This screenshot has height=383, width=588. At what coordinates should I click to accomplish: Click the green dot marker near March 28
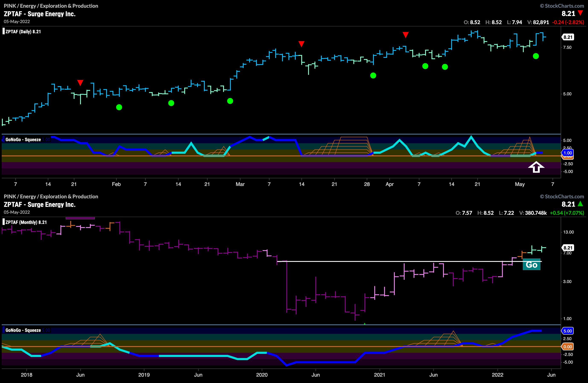[x=373, y=75]
